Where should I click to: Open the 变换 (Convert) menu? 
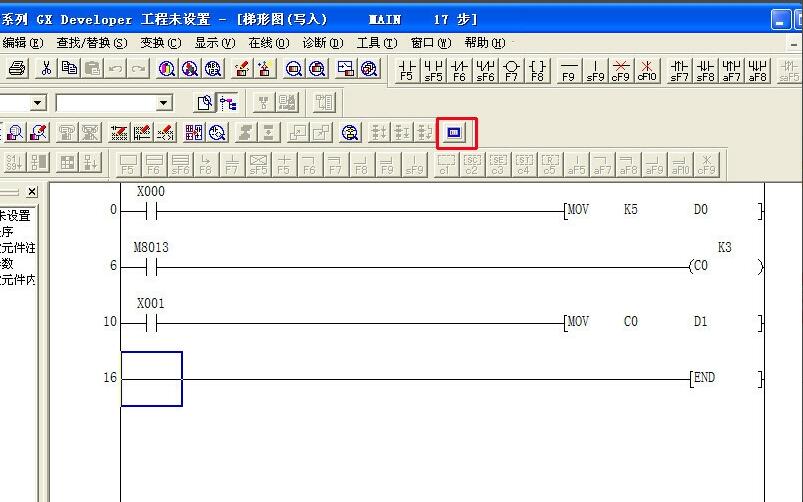point(160,43)
